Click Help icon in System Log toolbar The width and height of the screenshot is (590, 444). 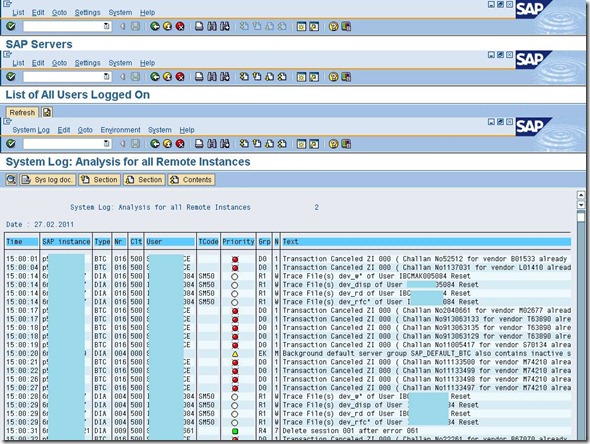click(x=333, y=144)
